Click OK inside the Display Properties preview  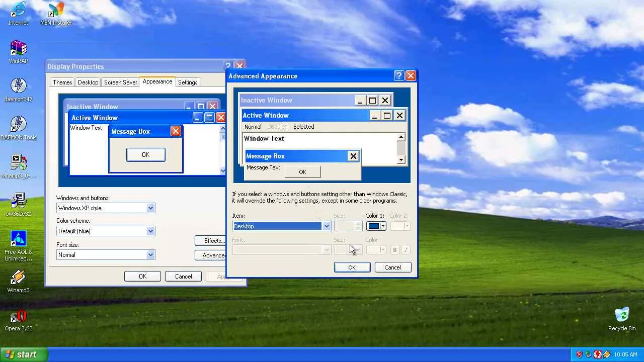coord(145,155)
